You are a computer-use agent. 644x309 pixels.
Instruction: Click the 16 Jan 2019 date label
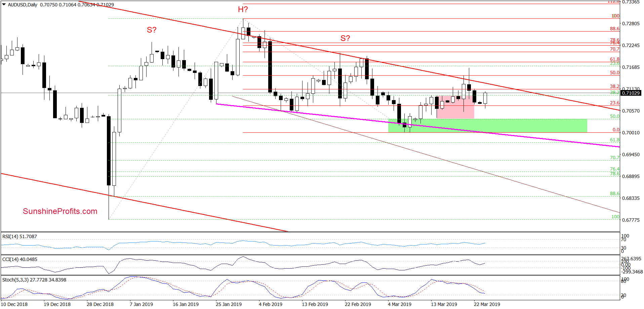tap(186, 304)
